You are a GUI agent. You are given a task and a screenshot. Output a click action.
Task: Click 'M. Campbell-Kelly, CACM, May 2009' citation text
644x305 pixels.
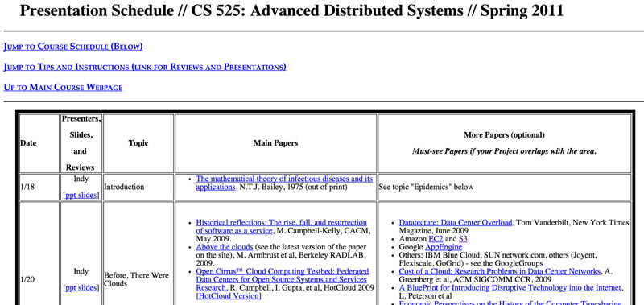tap(283, 235)
